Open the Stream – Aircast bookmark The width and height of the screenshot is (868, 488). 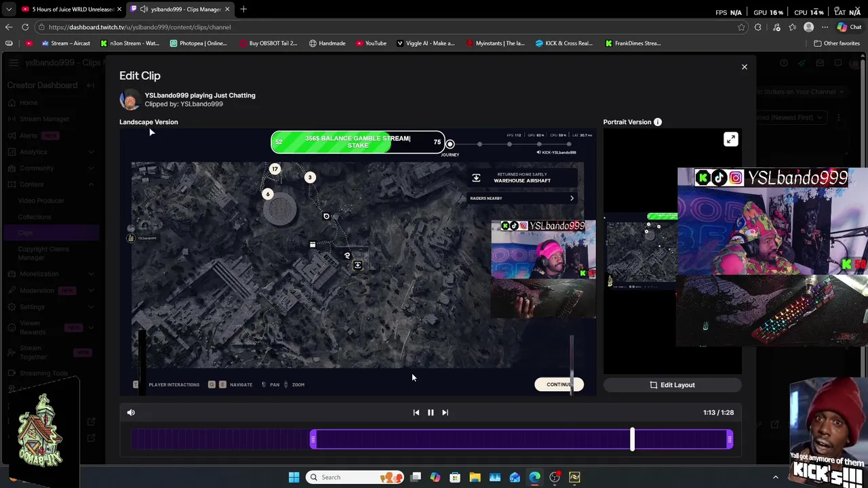[x=66, y=43]
